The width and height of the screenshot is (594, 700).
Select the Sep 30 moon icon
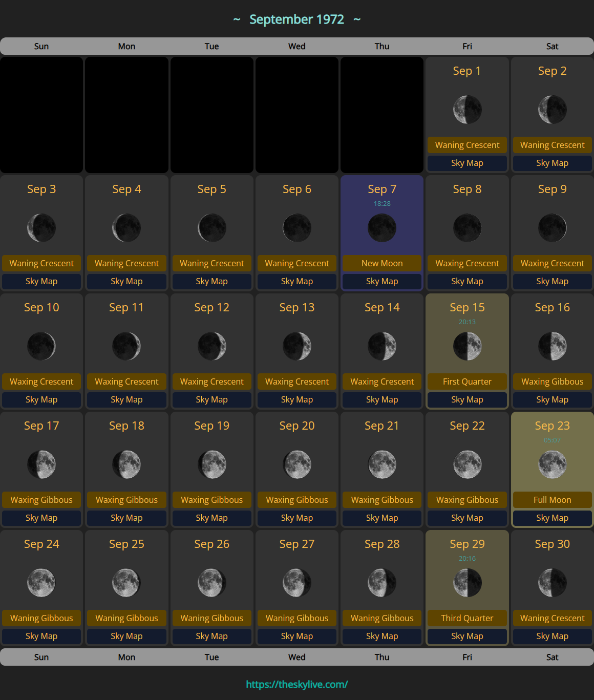[x=552, y=583]
